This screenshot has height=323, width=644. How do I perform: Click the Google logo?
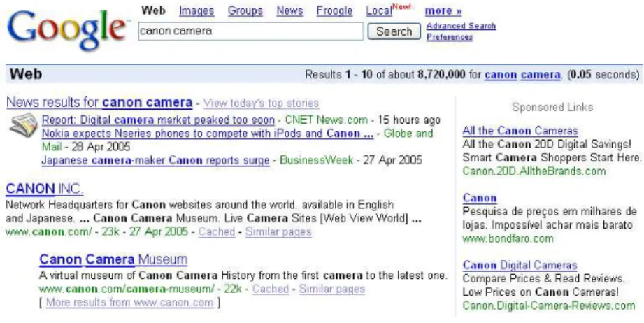(x=69, y=30)
